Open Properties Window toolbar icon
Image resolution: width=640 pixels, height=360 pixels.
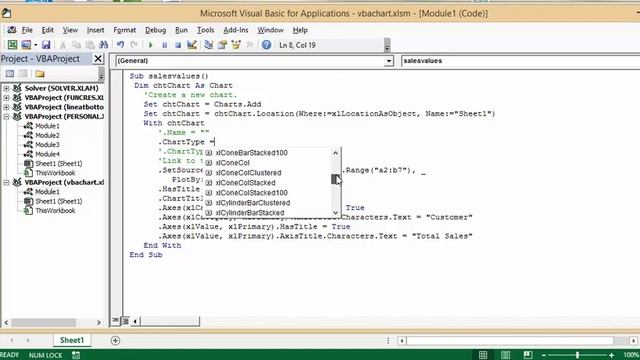coord(222,45)
